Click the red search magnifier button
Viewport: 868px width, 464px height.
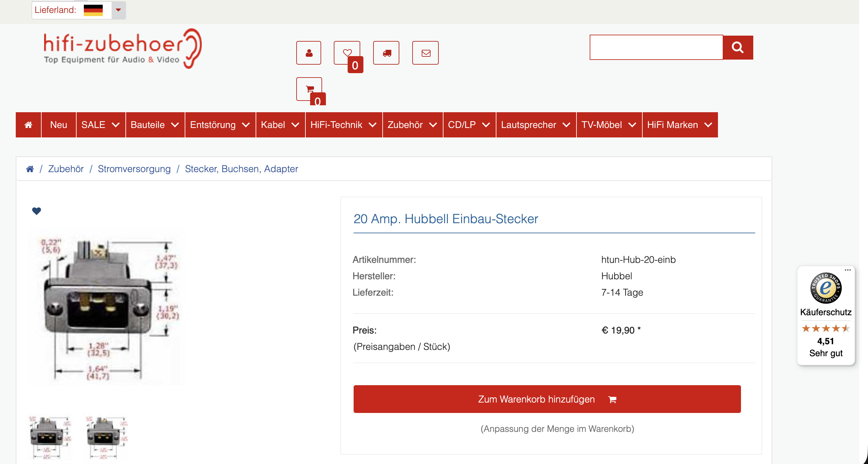point(737,47)
